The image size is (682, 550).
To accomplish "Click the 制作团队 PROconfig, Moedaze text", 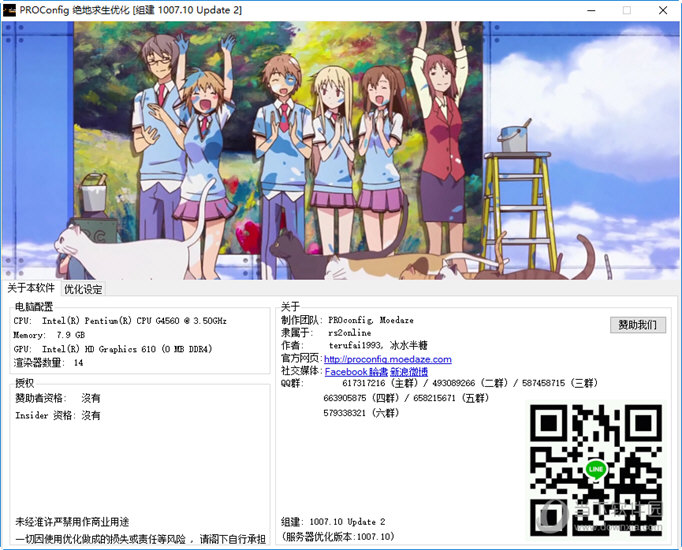I will (x=347, y=320).
